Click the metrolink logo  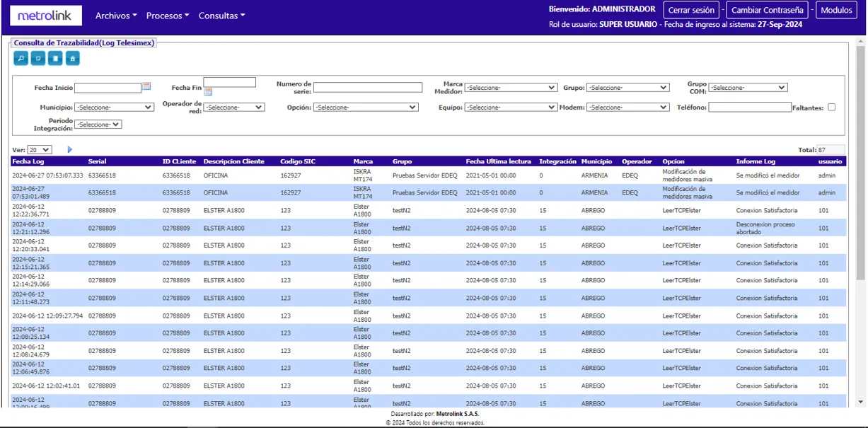(46, 16)
